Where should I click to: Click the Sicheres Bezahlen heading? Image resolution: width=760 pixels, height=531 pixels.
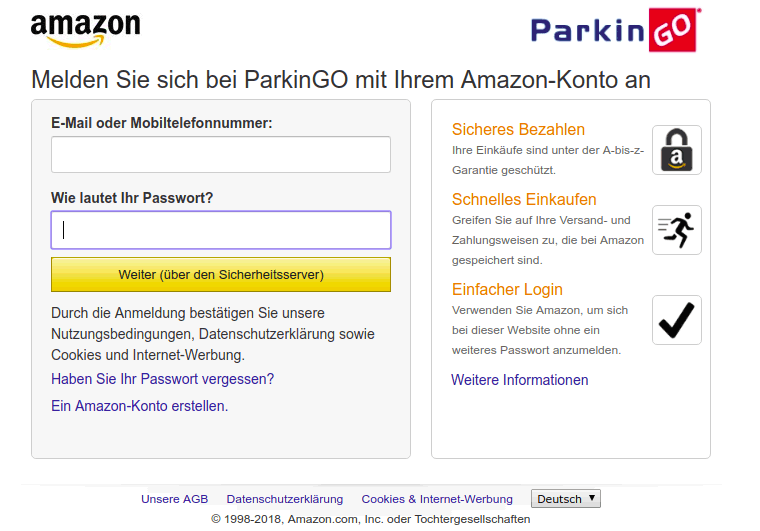tap(518, 129)
